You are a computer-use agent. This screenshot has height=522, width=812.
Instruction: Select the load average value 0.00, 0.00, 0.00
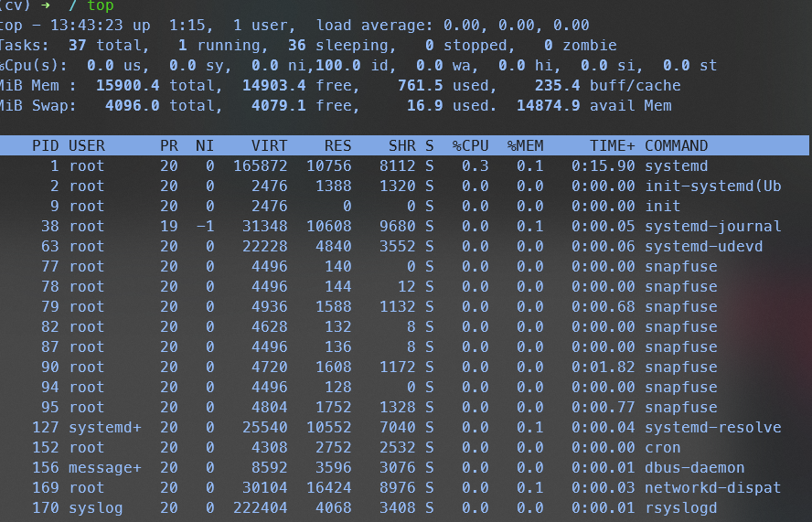tap(517, 26)
